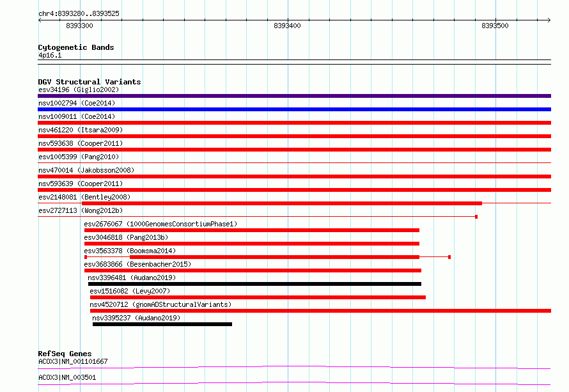Open ACOX3|NM_001101667 gene label
569x392 pixels.
coord(73,361)
